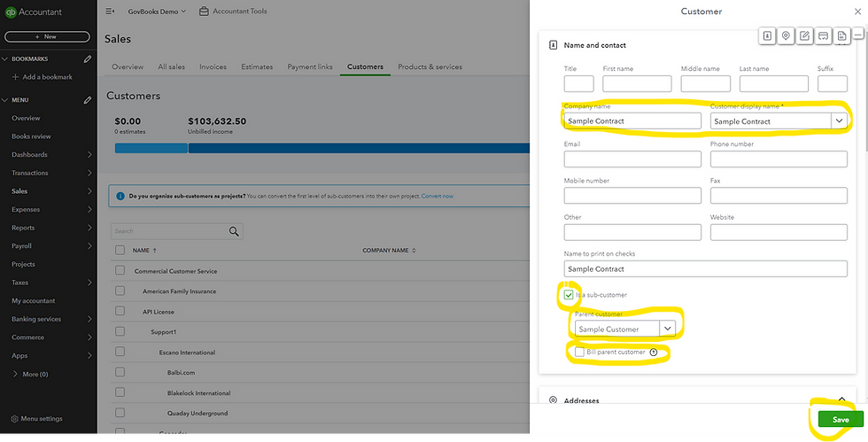
Task: Click Add a bookmark
Action: [43, 77]
